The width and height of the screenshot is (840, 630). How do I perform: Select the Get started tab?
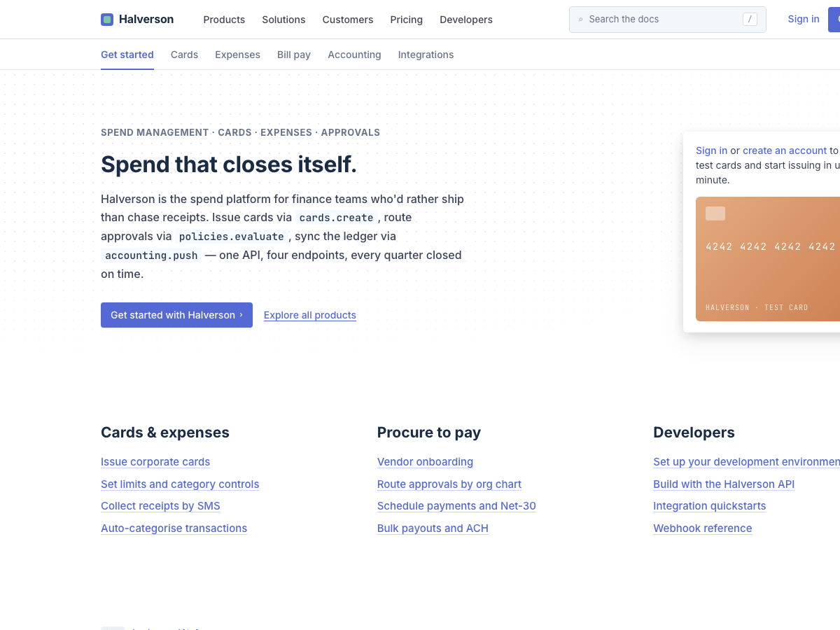coord(127,55)
